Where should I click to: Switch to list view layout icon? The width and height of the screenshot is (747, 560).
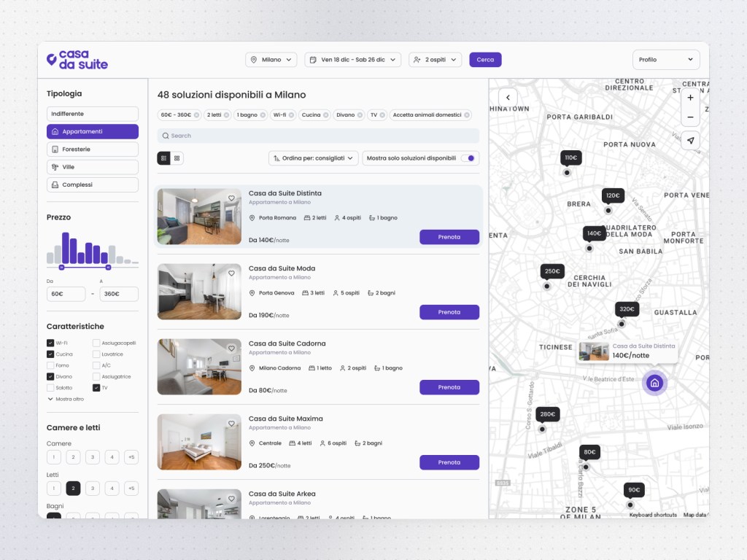tap(163, 158)
